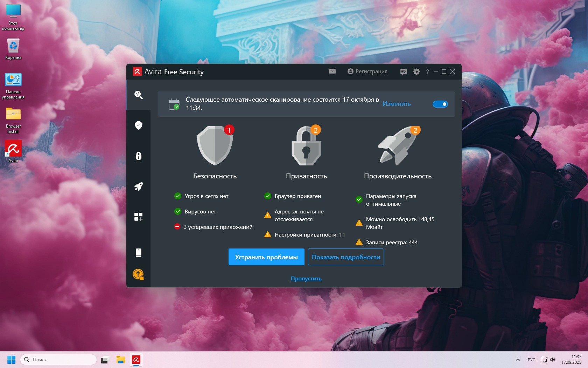Open the apps grid section in sidebar

139,217
